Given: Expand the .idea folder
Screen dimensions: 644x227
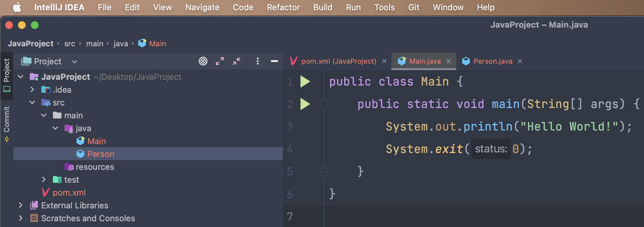Looking at the screenshot, I should coord(32,90).
